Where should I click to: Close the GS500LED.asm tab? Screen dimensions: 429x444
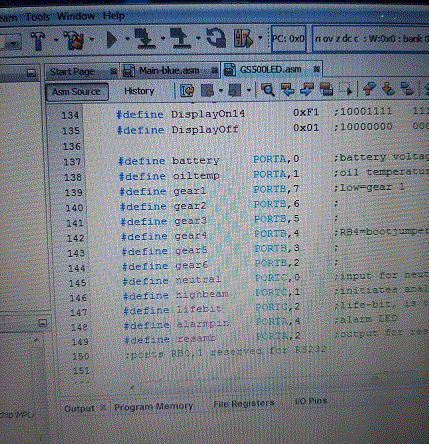coord(317,69)
